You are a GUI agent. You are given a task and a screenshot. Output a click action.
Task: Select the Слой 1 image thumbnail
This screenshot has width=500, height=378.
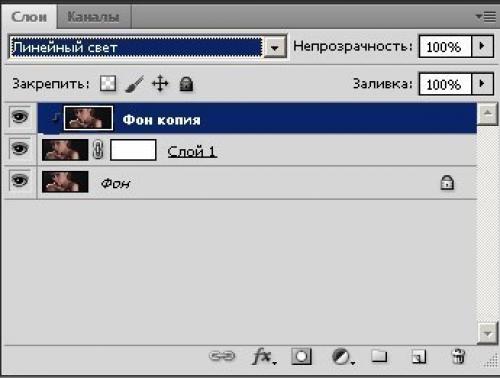(65, 150)
